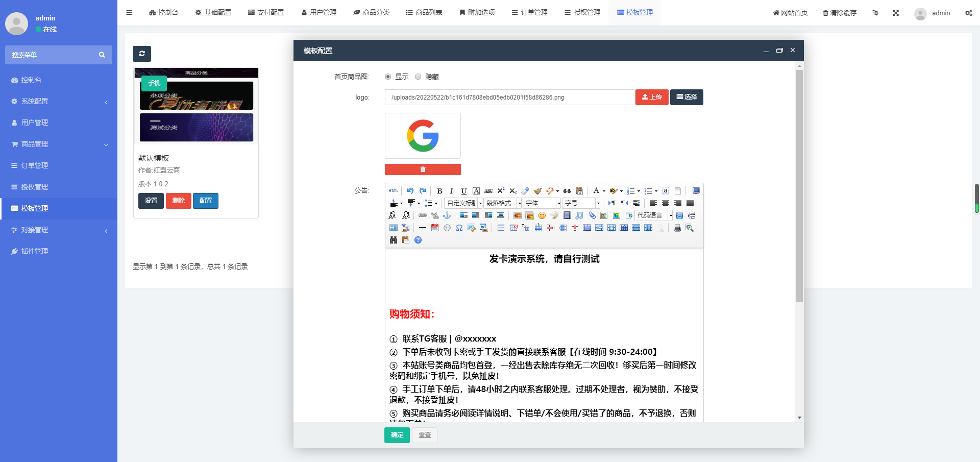The width and height of the screenshot is (980, 462).
Task: Open the 基础配置 top menu tab
Action: (213, 12)
